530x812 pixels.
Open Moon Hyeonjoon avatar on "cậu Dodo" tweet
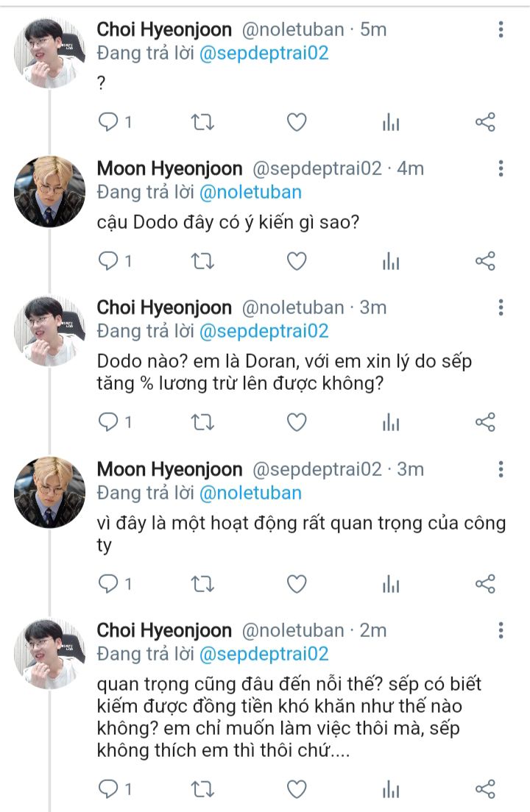pos(50,192)
